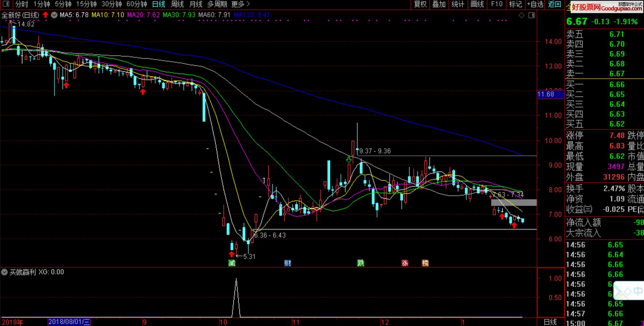644x326 pixels.
Task: Open the 多周期 multi-period view
Action: click(x=217, y=4)
